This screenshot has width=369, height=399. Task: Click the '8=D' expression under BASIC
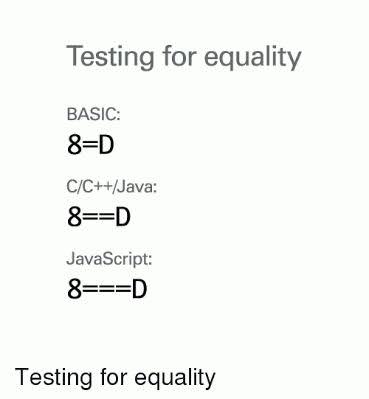(x=90, y=145)
